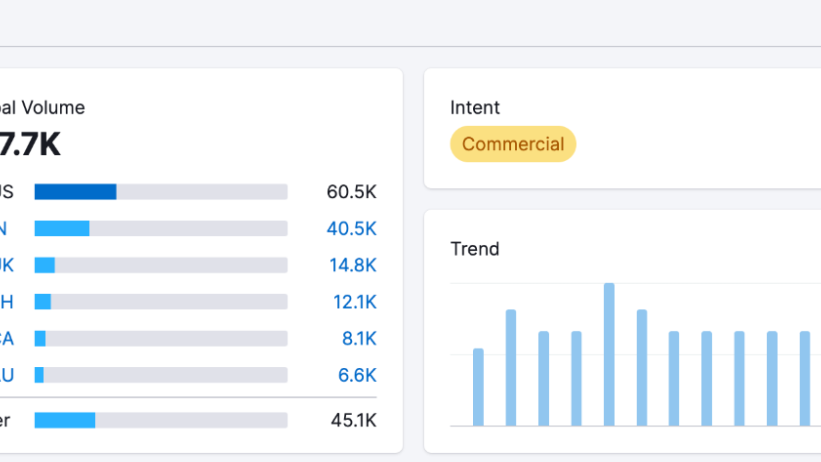Open the 14.8K volume link
The width and height of the screenshot is (821, 462).
pos(352,265)
